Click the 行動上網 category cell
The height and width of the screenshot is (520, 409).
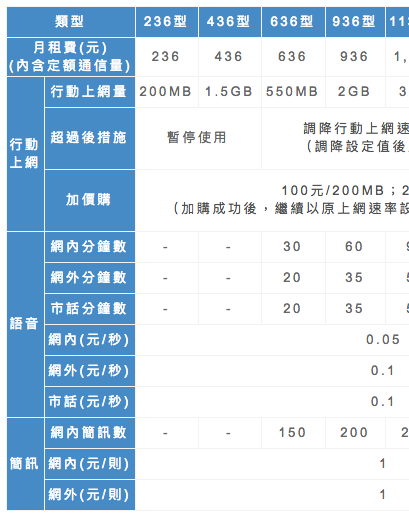(25, 154)
